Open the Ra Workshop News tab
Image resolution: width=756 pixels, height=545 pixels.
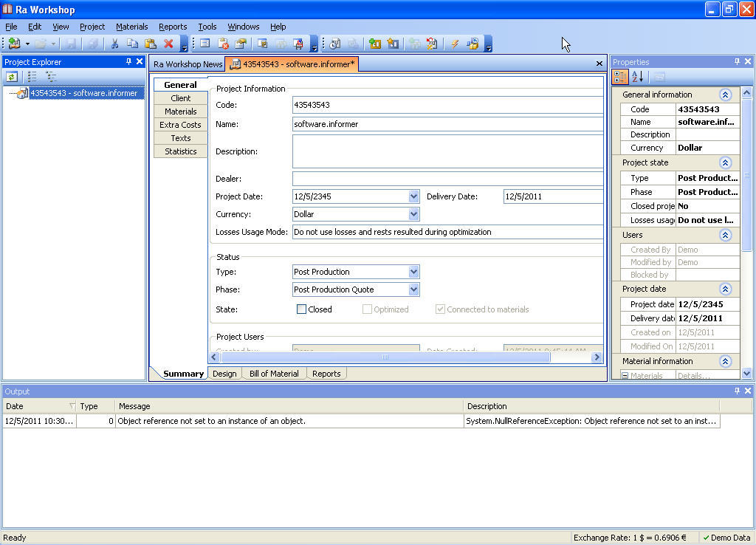coord(188,64)
